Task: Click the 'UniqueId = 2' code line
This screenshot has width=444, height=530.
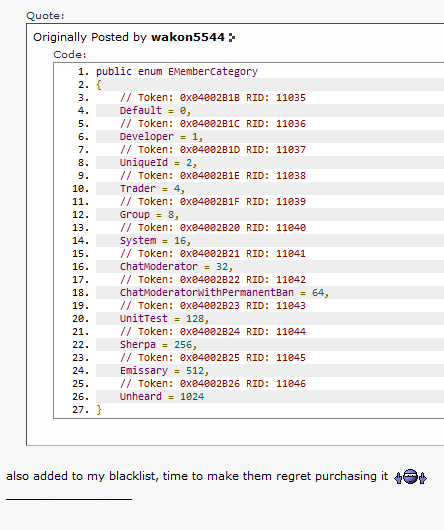Action: [158, 163]
